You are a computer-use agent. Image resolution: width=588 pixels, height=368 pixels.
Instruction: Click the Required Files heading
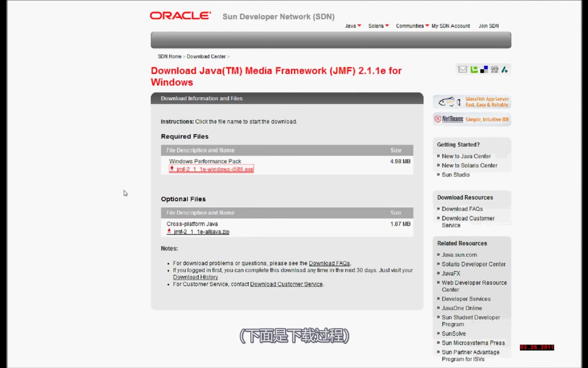(x=185, y=136)
